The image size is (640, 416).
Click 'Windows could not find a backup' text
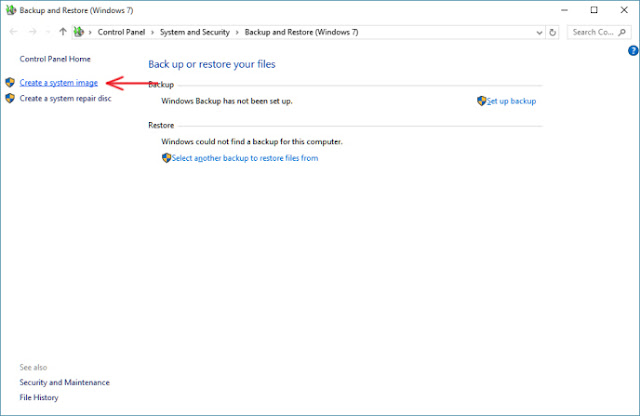coord(252,142)
